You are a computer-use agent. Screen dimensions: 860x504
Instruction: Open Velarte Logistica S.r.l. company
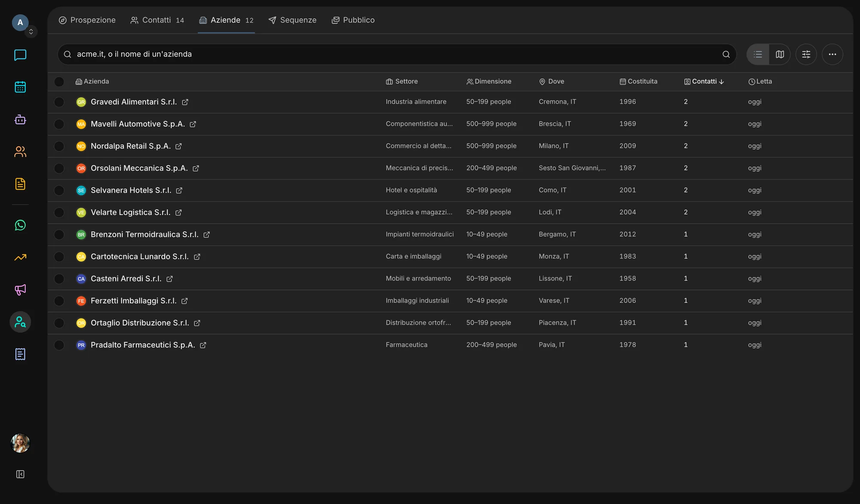point(130,212)
